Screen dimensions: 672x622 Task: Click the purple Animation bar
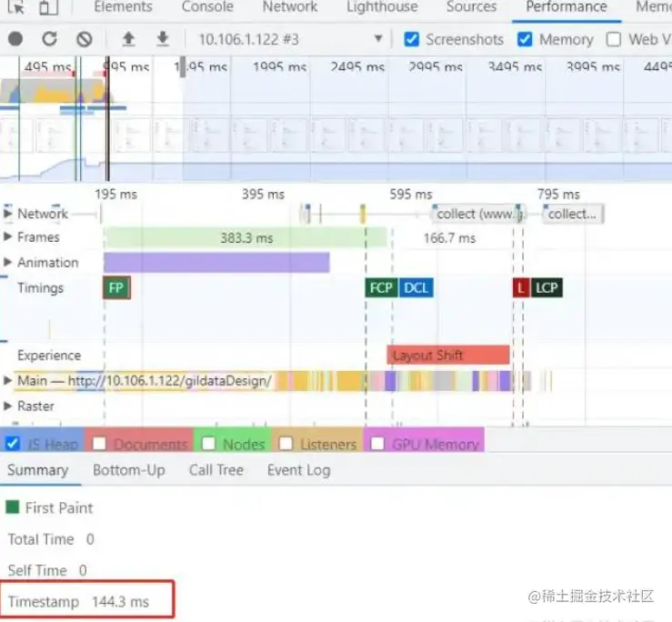coord(216,262)
